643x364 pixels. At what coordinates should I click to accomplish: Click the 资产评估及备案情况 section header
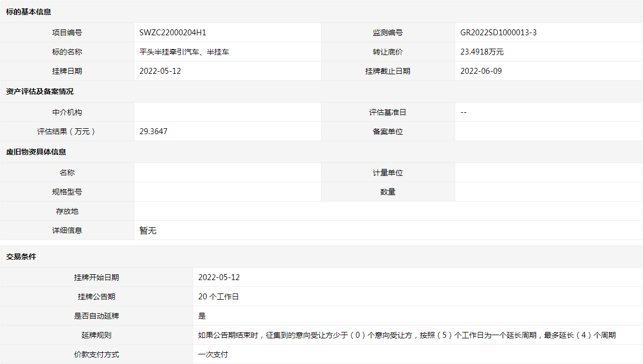(x=40, y=91)
